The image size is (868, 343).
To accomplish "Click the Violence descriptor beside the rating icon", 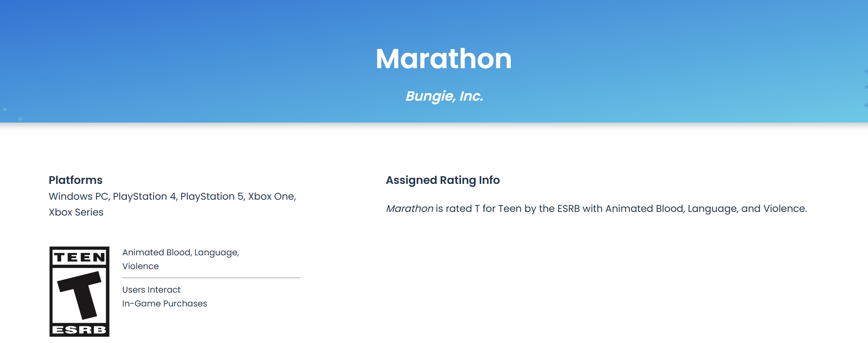I will click(140, 266).
